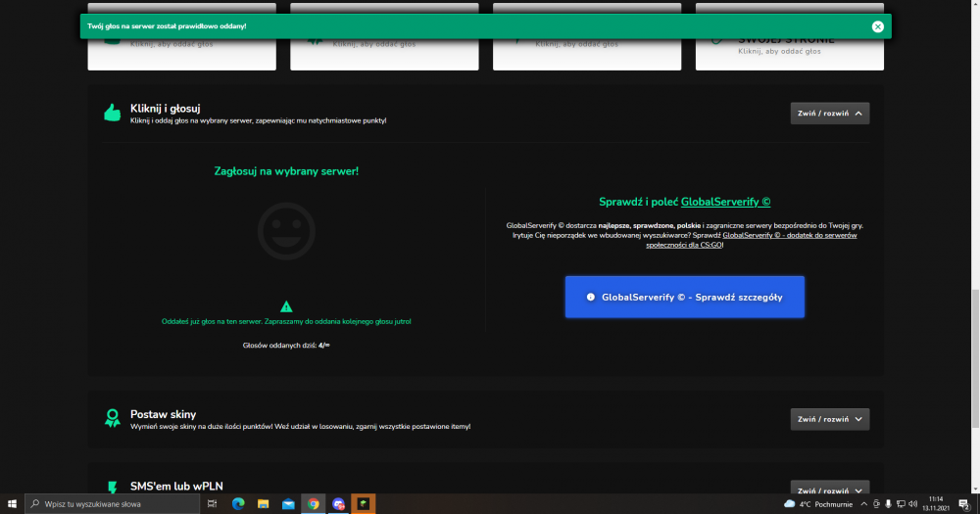
Task: Click the thumbs-up icon beside Kliknij i głosuj
Action: click(x=113, y=113)
